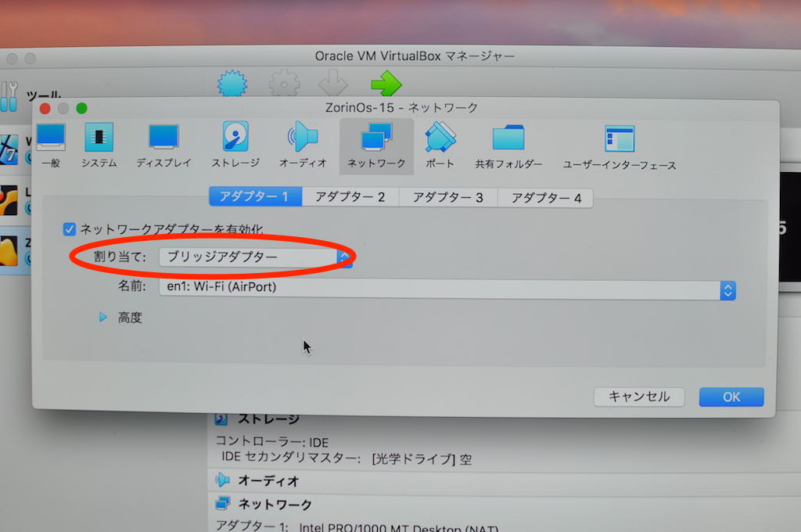801x532 pixels.
Task: Click the grey down-arrow Discard icon in Manager toolbar
Action: (x=332, y=83)
